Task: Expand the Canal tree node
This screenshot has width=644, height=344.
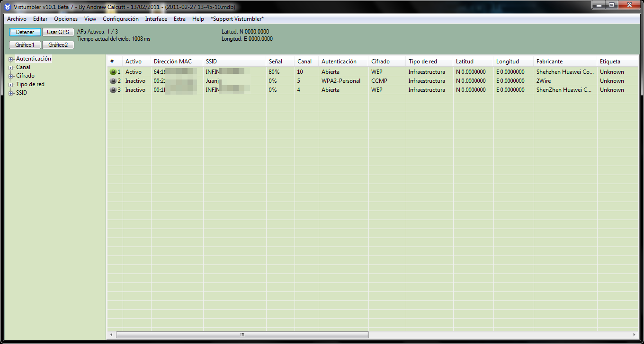Action: coord(10,68)
